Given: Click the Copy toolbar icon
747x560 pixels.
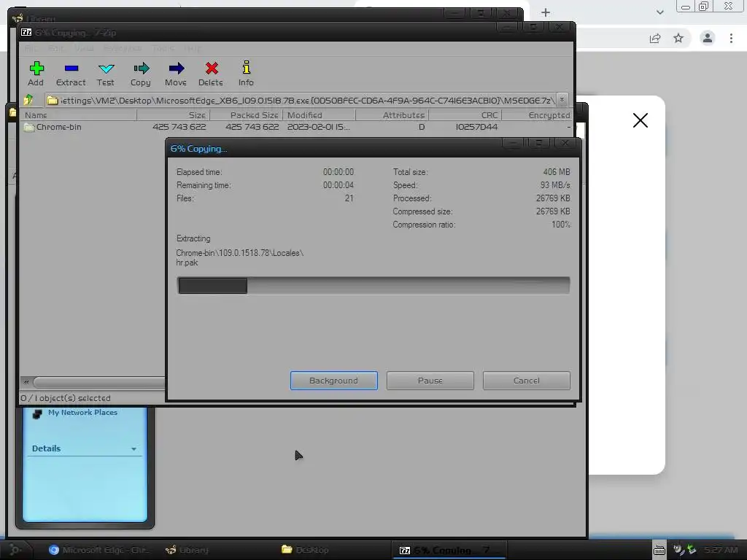Looking at the screenshot, I should point(141,69).
